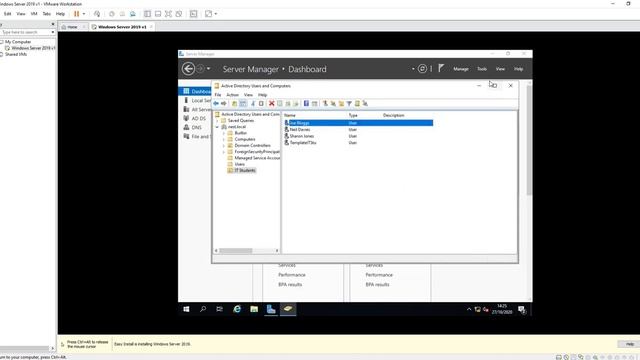Click the Create new group toolbar icon

(333, 103)
